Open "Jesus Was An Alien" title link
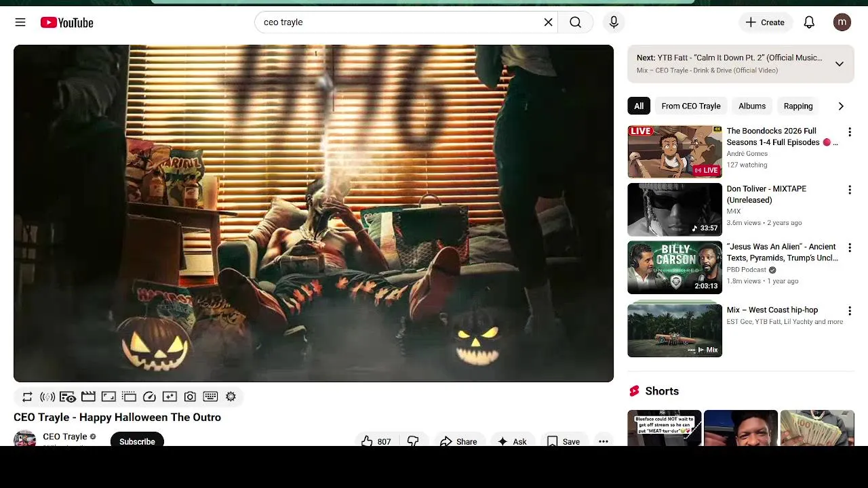 click(782, 252)
